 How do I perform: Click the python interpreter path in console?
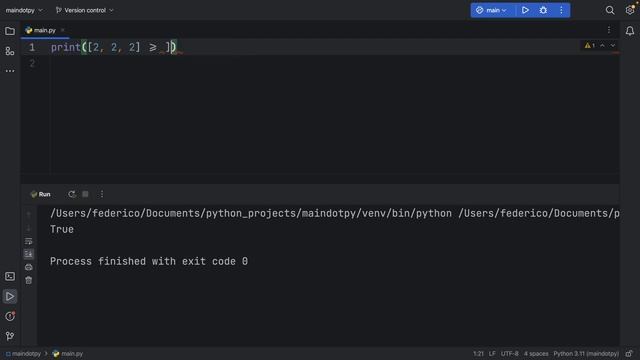click(251, 213)
